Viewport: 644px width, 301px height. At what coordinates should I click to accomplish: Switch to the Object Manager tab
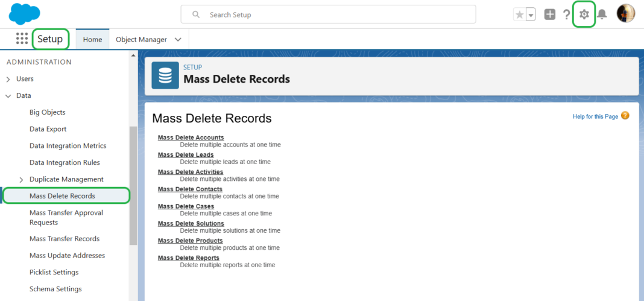pyautogui.click(x=141, y=39)
